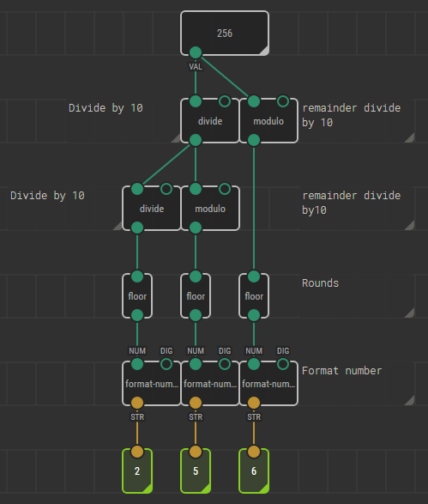Select the second-row divide node
Screen dimensions: 428x504
[x=152, y=209]
